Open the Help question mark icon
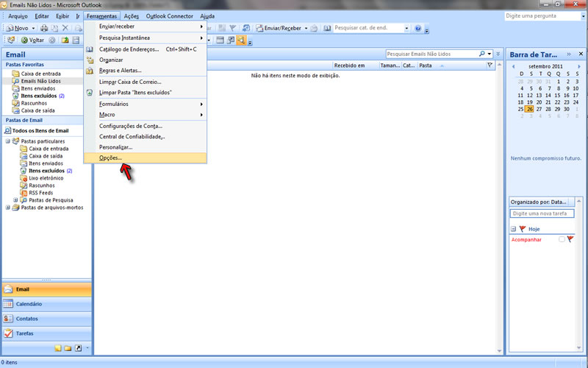The image size is (588, 368). pyautogui.click(x=418, y=28)
